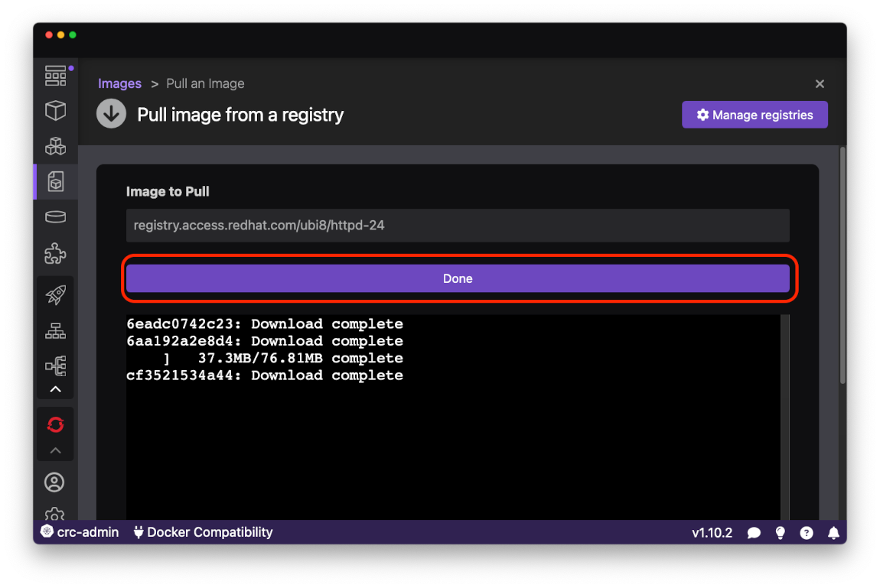This screenshot has height=588, width=880.
Task: Open Pods via the stacked cubes icon
Action: click(56, 146)
